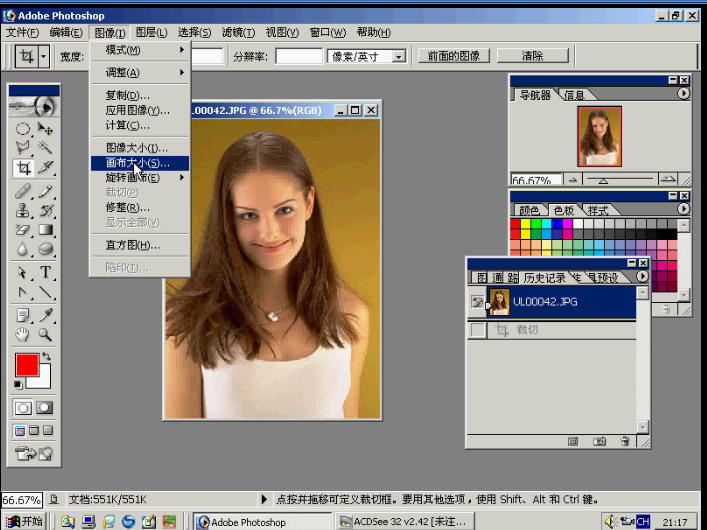This screenshot has width=707, height=530.
Task: Choose the Magic Wand tool
Action: 46,148
